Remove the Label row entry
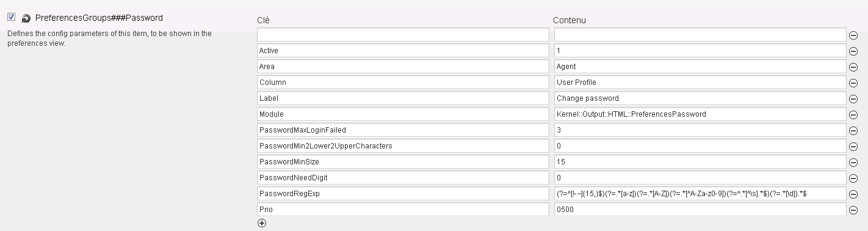This screenshot has height=231, width=868. [x=853, y=98]
